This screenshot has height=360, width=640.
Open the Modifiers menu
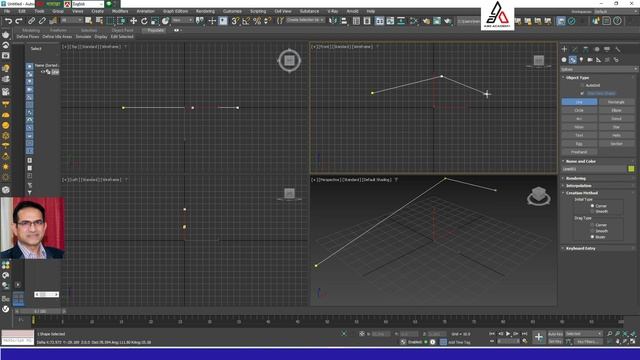(x=120, y=11)
